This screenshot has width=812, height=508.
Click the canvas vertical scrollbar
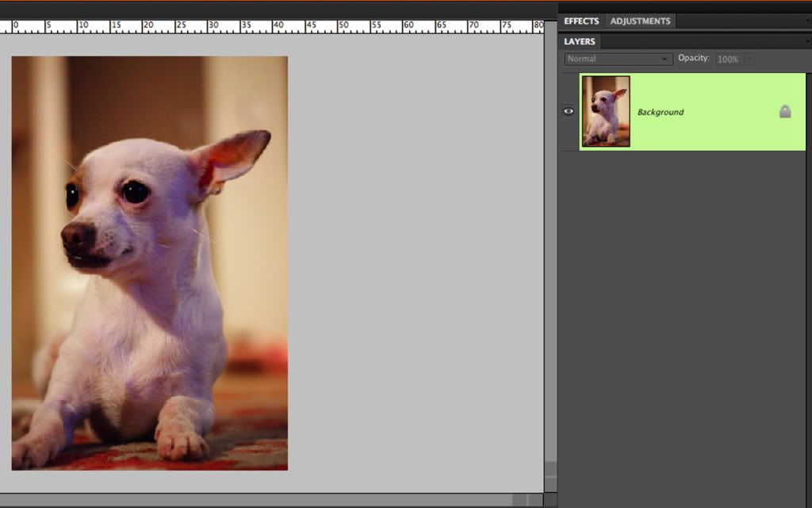tap(550, 238)
